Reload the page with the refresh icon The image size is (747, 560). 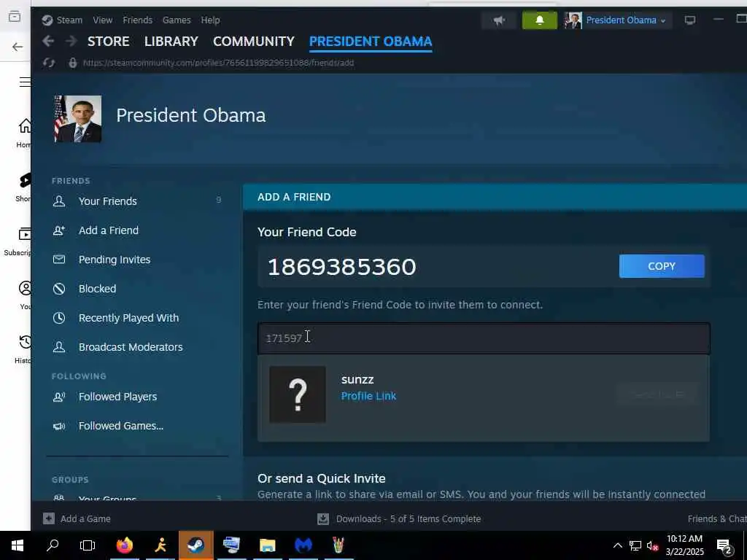49,63
